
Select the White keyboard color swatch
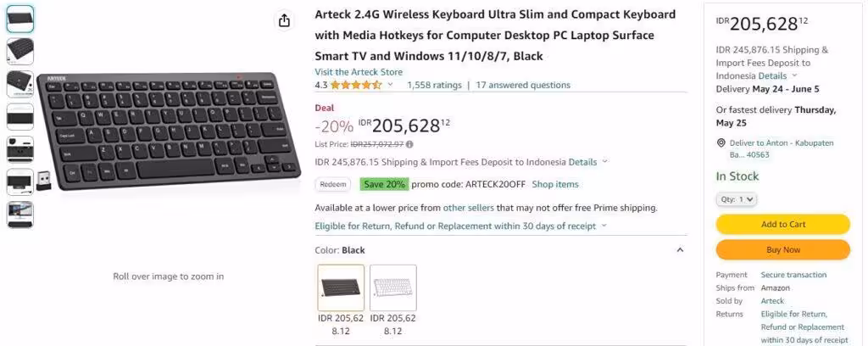393,287
